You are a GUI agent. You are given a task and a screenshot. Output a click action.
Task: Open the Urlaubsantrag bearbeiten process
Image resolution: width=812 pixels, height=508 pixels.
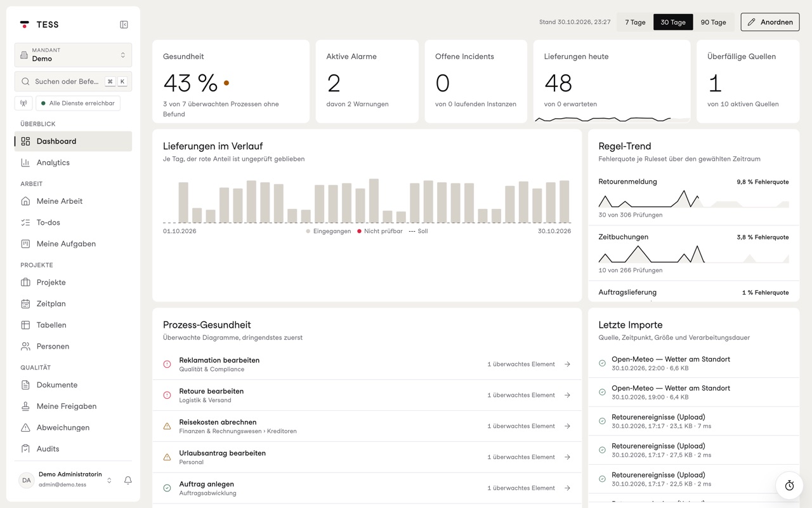click(367, 457)
